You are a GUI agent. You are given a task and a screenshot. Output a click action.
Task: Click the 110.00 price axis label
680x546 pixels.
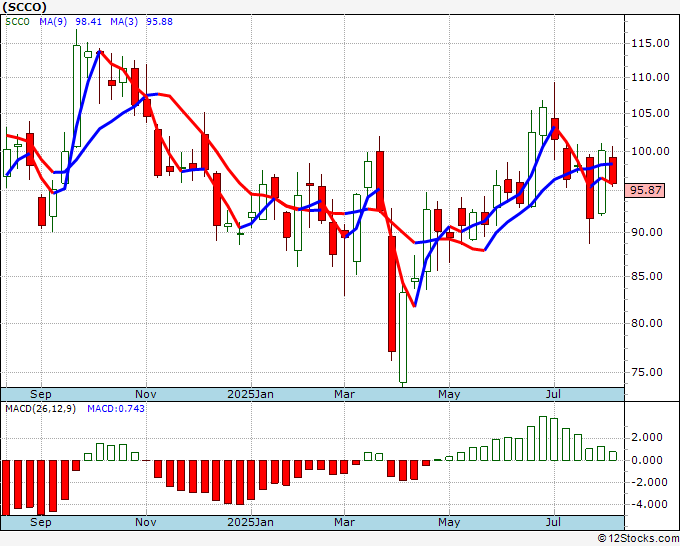[651, 78]
